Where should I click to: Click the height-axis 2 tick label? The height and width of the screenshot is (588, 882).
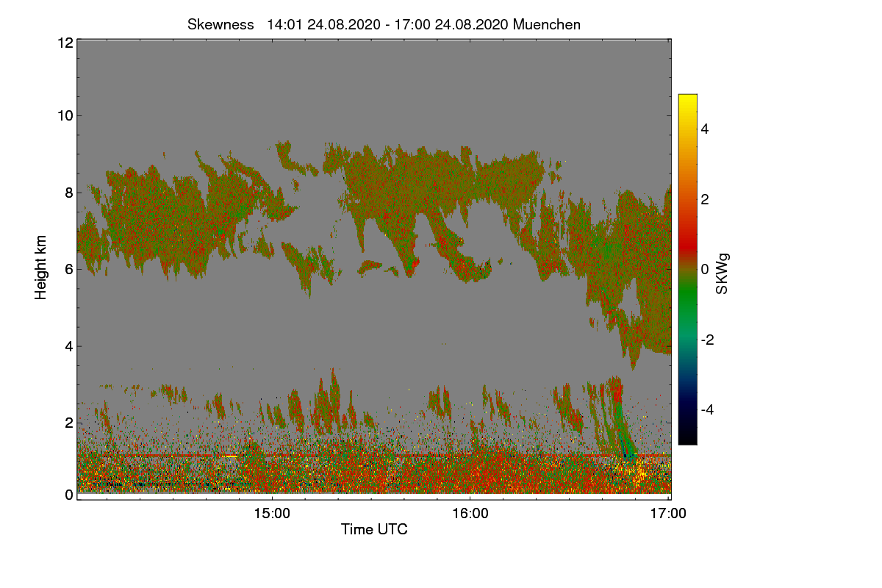click(68, 423)
